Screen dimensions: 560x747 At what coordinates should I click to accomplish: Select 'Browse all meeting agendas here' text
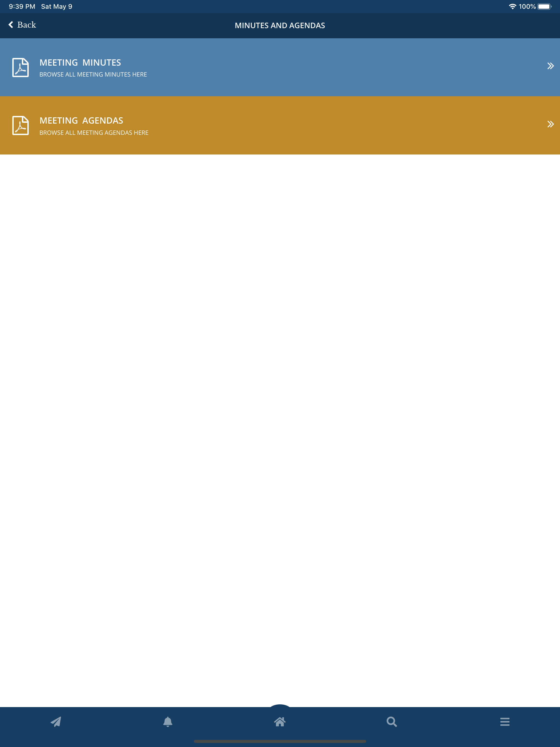click(x=94, y=133)
